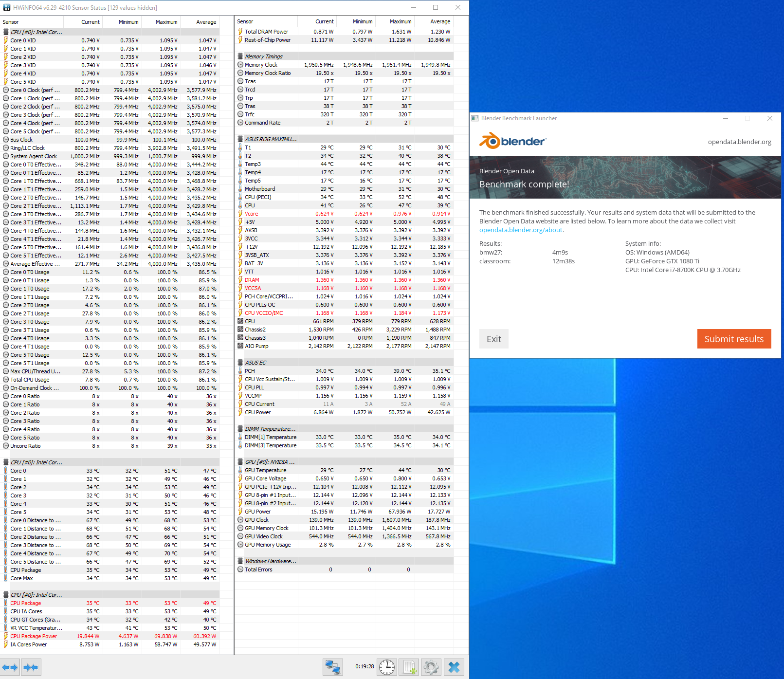Click the logging start sheet icon
The width and height of the screenshot is (784, 679).
[x=409, y=667]
